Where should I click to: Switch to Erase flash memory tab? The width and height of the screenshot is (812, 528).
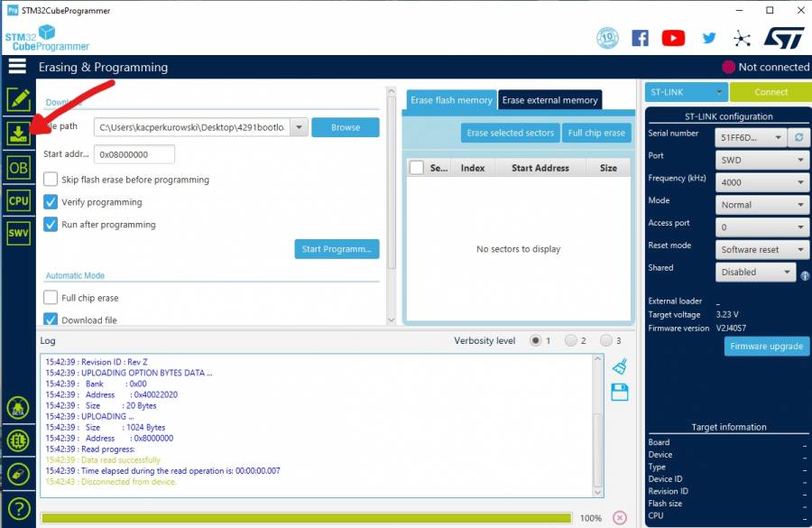451,100
